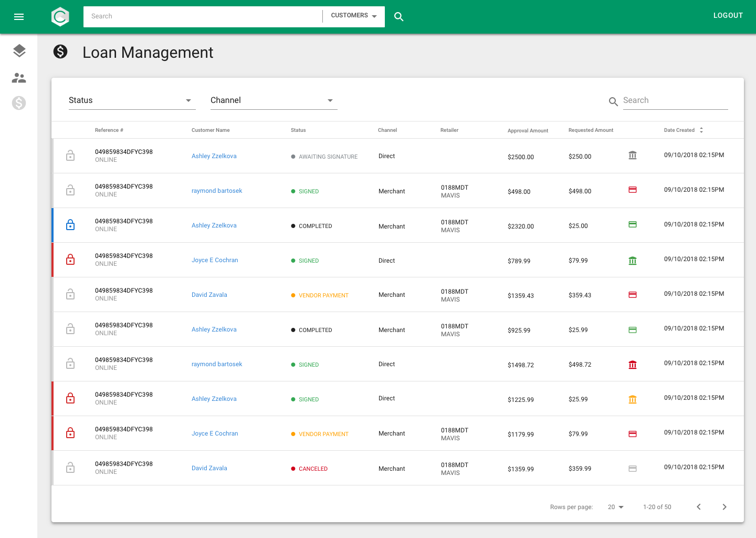Viewport: 756px width, 538px height.
Task: Open the hamburger navigation menu
Action: point(19,17)
